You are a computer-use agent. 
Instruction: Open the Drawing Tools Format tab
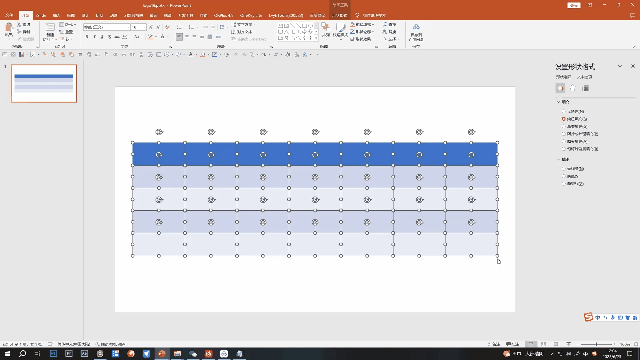[x=339, y=15]
